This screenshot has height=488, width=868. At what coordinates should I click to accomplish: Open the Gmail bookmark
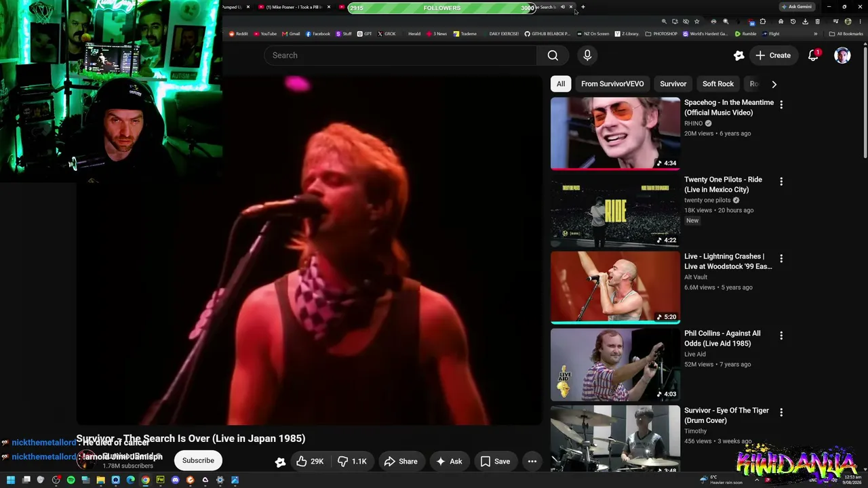pos(291,34)
